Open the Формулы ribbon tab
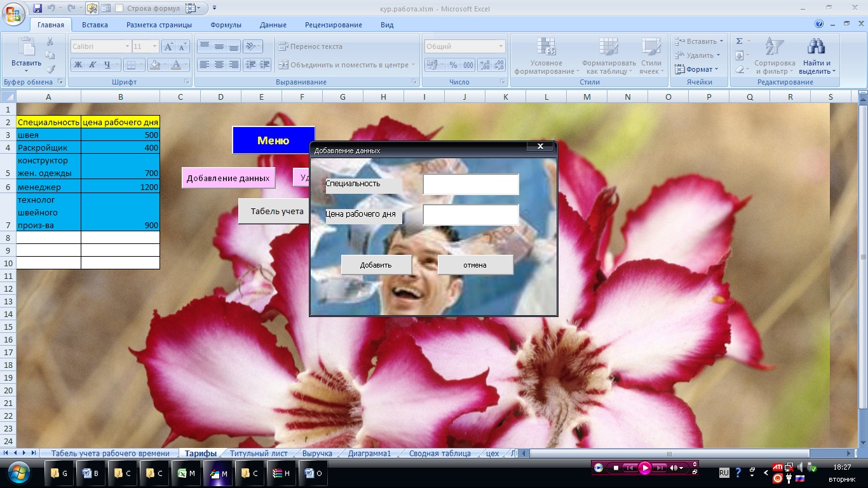 point(226,25)
